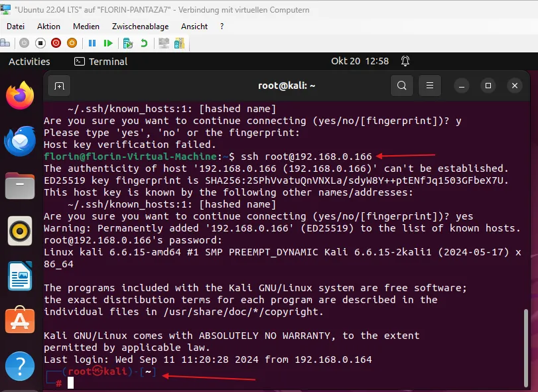This screenshot has width=538, height=392.
Task: Click the orange Save VM state icon
Action: (72, 43)
